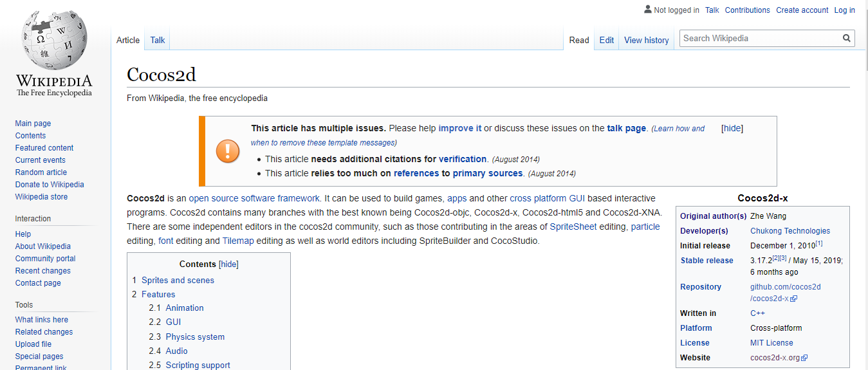Click Log in link
The height and width of the screenshot is (370, 868).
click(x=845, y=10)
